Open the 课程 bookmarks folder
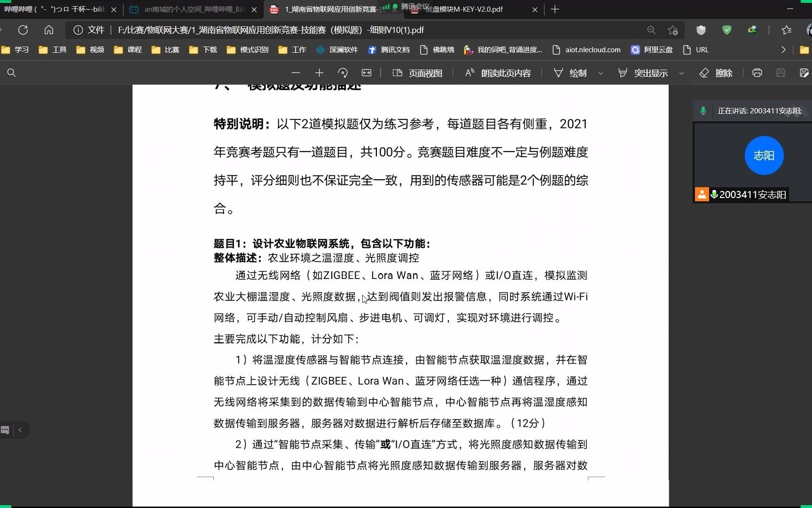This screenshot has width=812, height=508. (128, 50)
